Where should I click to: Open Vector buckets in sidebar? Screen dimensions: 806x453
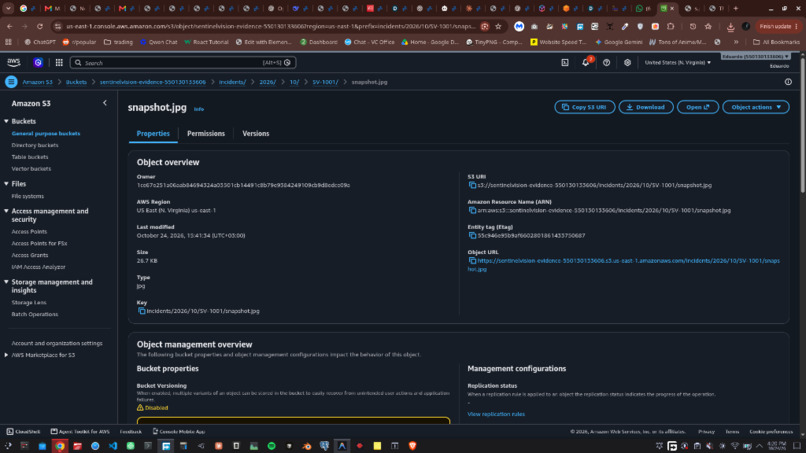point(31,169)
